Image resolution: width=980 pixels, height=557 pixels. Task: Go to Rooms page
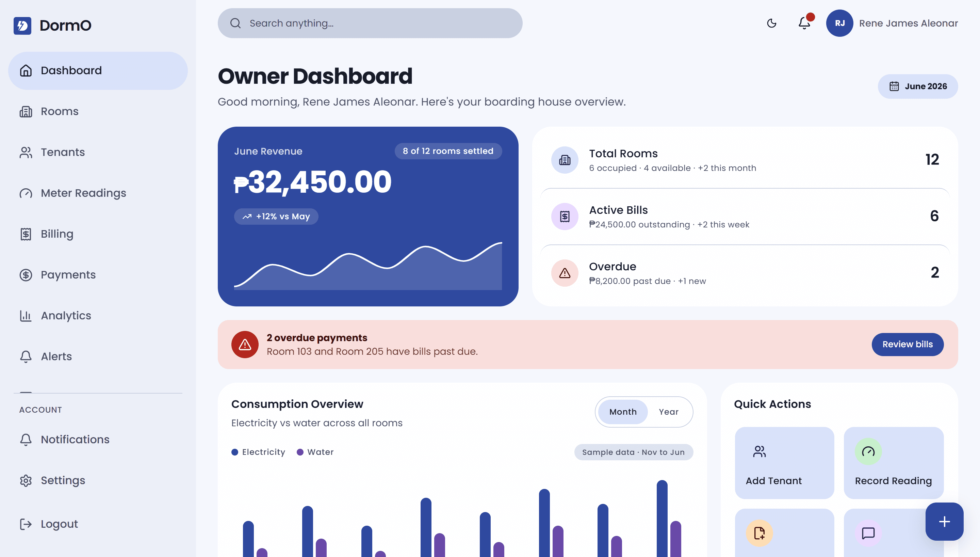click(98, 111)
